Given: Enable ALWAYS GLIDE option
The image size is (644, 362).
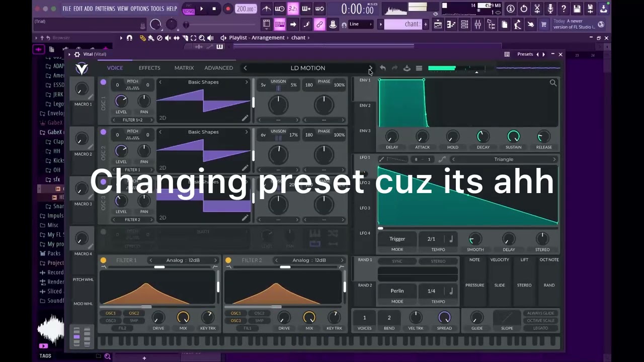Looking at the screenshot, I should (x=540, y=313).
